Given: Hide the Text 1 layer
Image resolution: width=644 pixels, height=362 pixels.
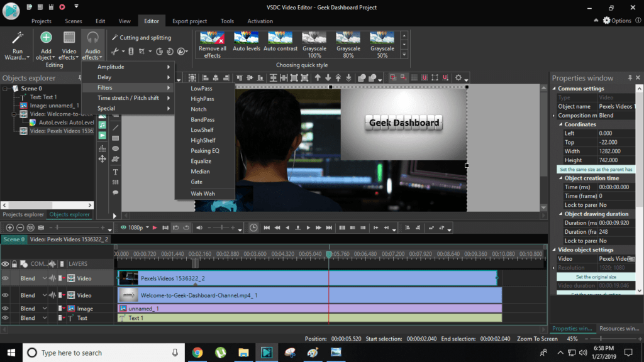Looking at the screenshot, I should (x=5, y=317).
